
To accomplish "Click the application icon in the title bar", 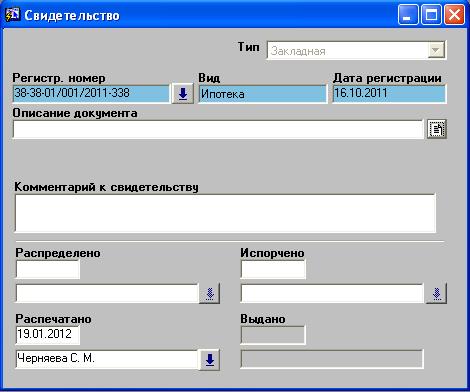I will [12, 15].
